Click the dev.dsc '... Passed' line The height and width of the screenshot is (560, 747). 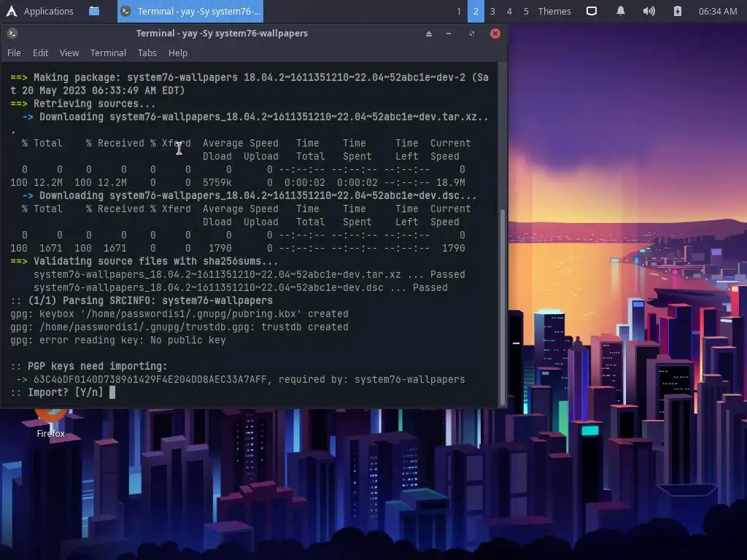(240, 287)
